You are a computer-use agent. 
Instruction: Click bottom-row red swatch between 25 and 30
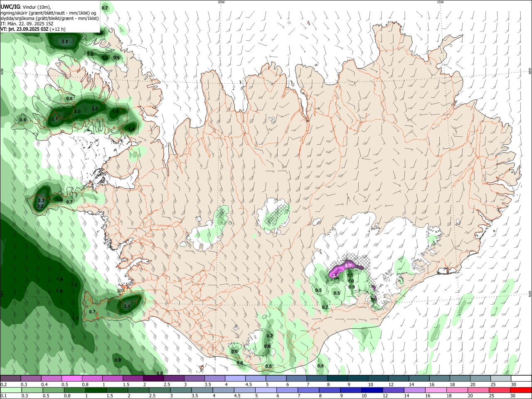tap(500, 390)
